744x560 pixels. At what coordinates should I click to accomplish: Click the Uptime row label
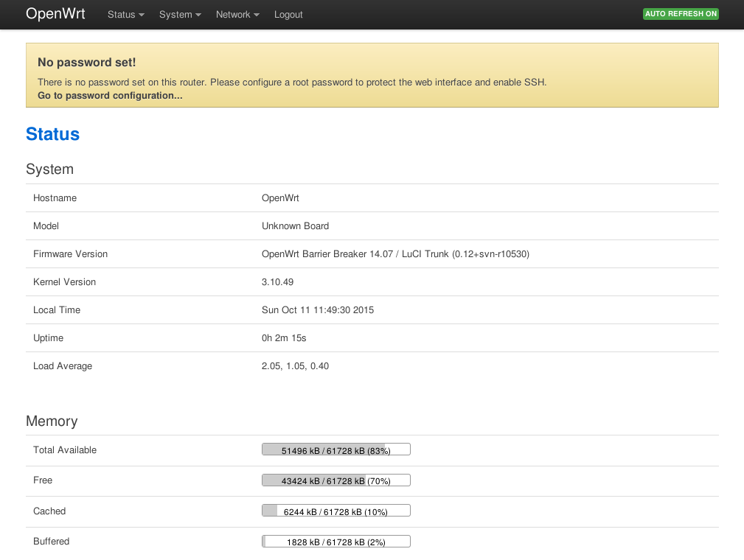click(48, 338)
